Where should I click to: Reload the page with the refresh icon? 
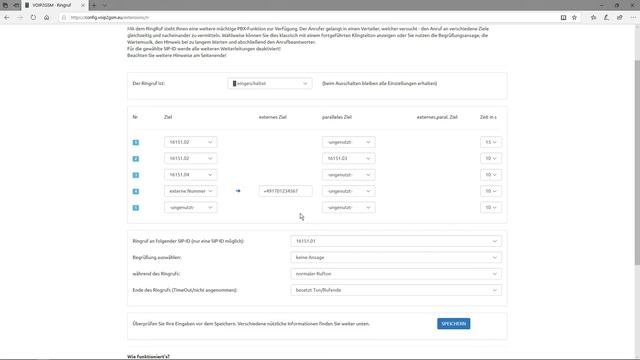(x=33, y=18)
